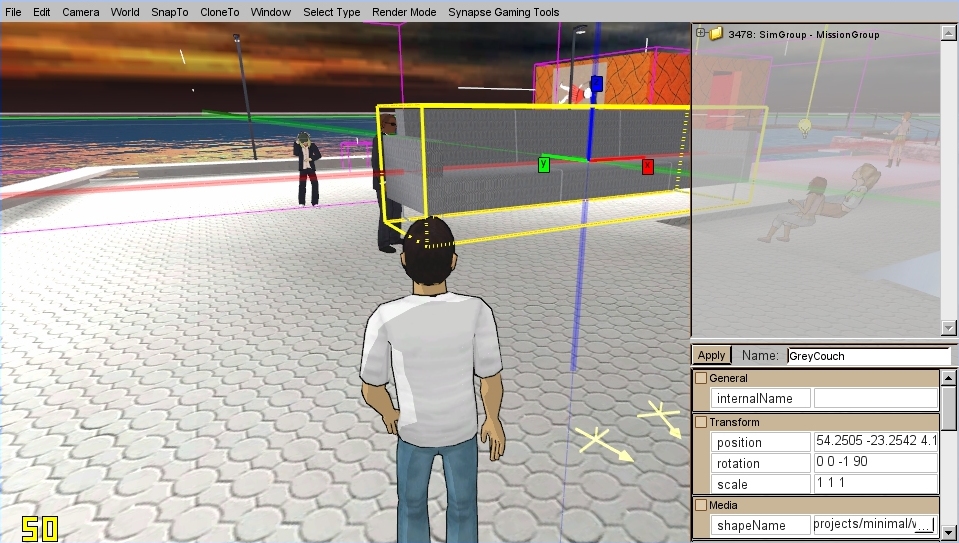Toggle the General section checkbox
The height and width of the screenshot is (543, 959).
(701, 378)
